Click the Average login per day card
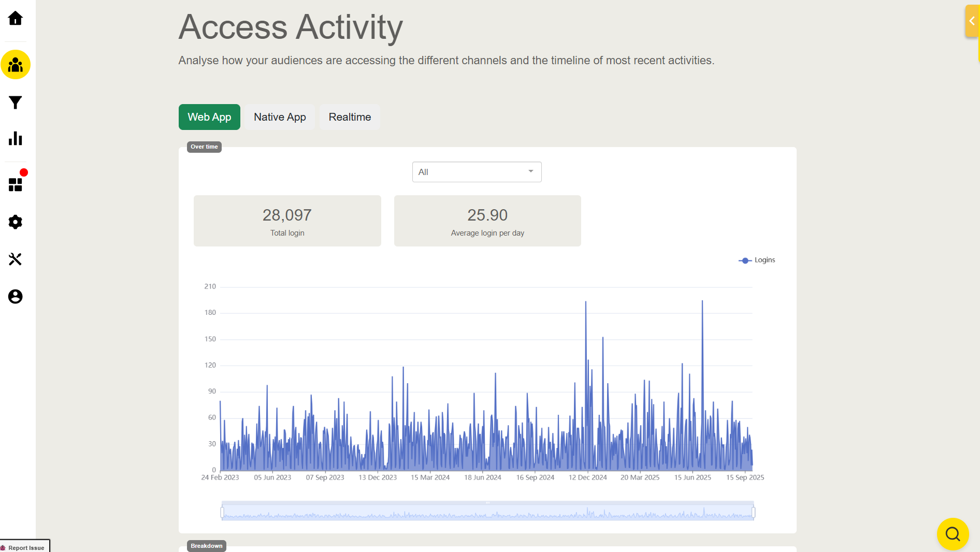 (x=487, y=221)
